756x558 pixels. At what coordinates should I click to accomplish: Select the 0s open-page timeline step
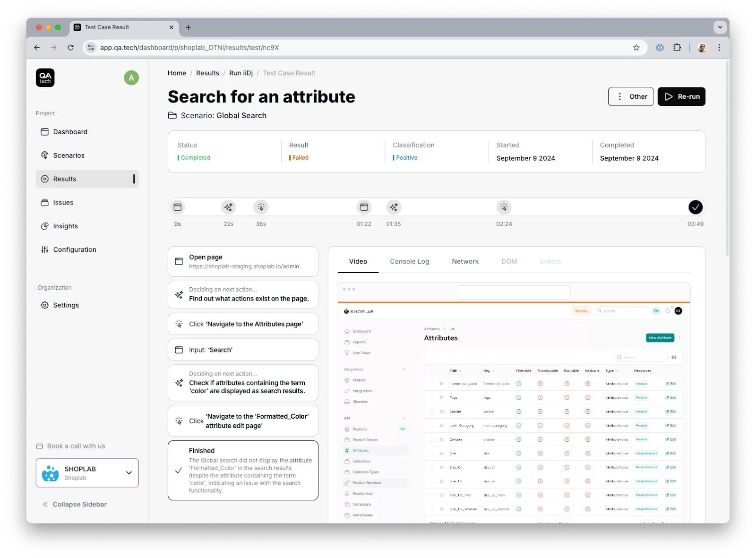pos(178,207)
